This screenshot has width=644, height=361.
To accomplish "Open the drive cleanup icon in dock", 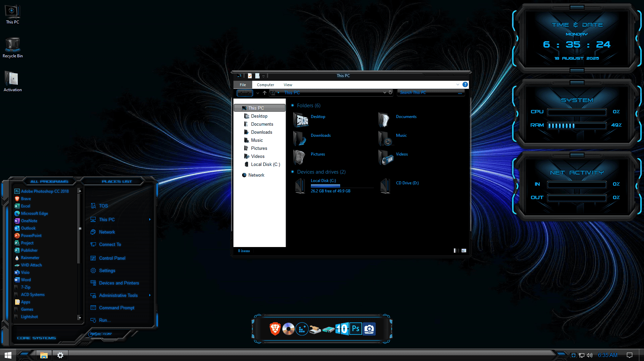I will [x=315, y=329].
